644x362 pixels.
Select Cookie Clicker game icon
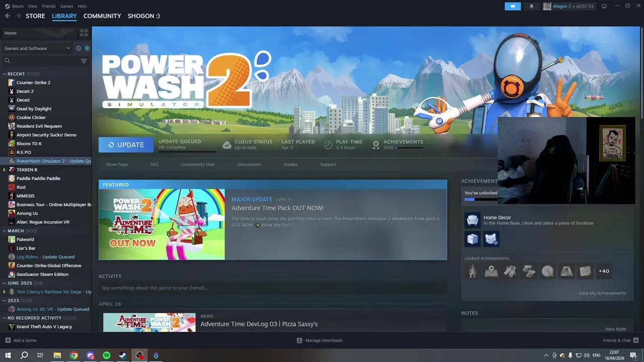tap(12, 117)
